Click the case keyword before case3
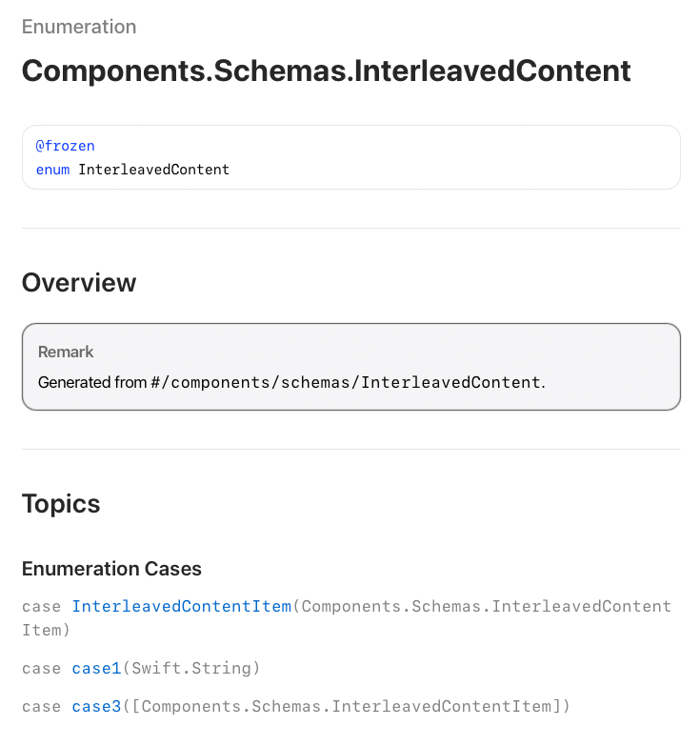700x746 pixels. coord(42,706)
